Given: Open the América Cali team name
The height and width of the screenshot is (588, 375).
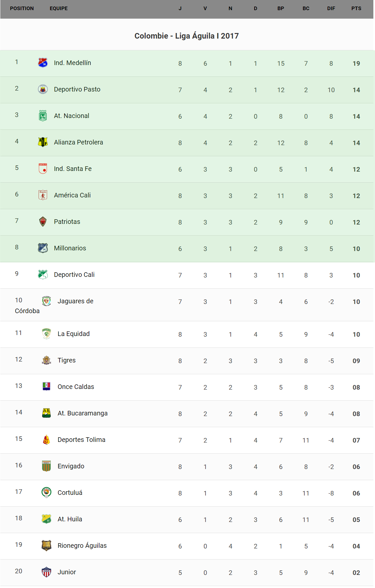Looking at the screenshot, I should (x=72, y=195).
